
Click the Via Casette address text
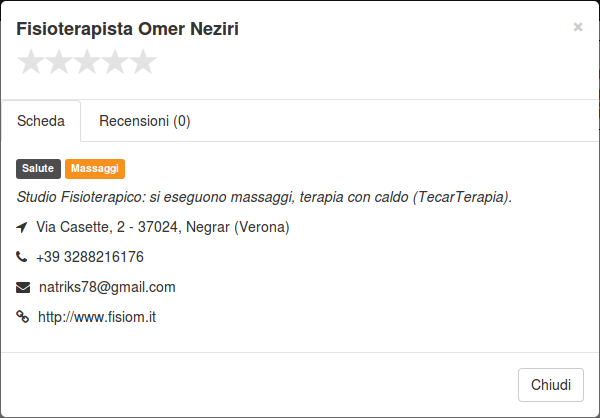pos(163,227)
